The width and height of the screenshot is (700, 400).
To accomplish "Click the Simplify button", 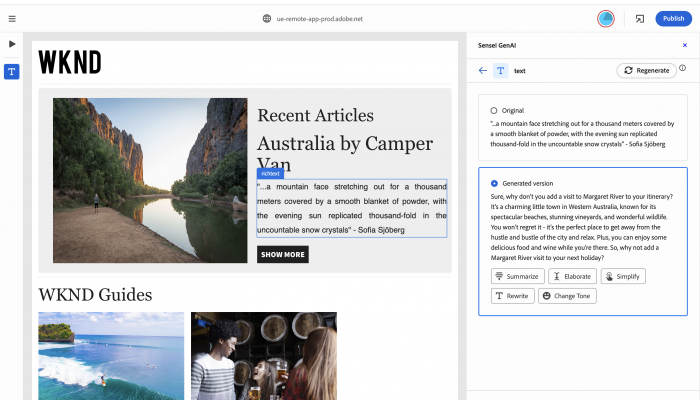I will (x=623, y=276).
